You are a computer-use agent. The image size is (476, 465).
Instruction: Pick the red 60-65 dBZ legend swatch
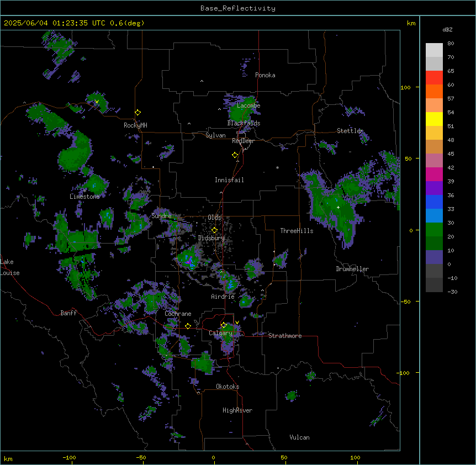pyautogui.click(x=434, y=78)
